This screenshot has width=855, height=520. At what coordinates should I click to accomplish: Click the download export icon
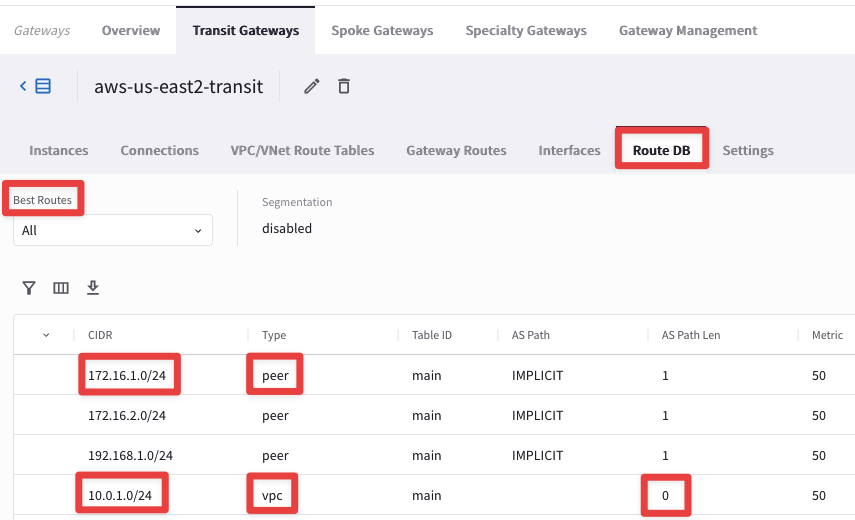pos(93,288)
